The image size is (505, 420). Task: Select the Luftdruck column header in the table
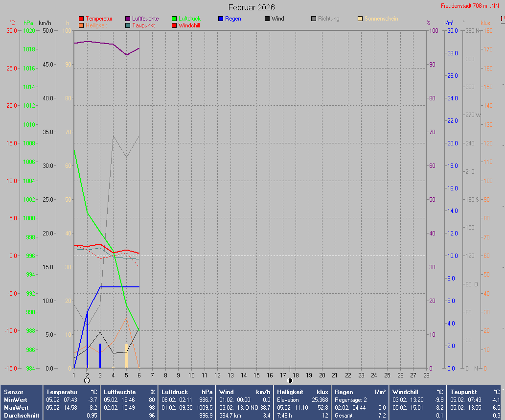174,392
